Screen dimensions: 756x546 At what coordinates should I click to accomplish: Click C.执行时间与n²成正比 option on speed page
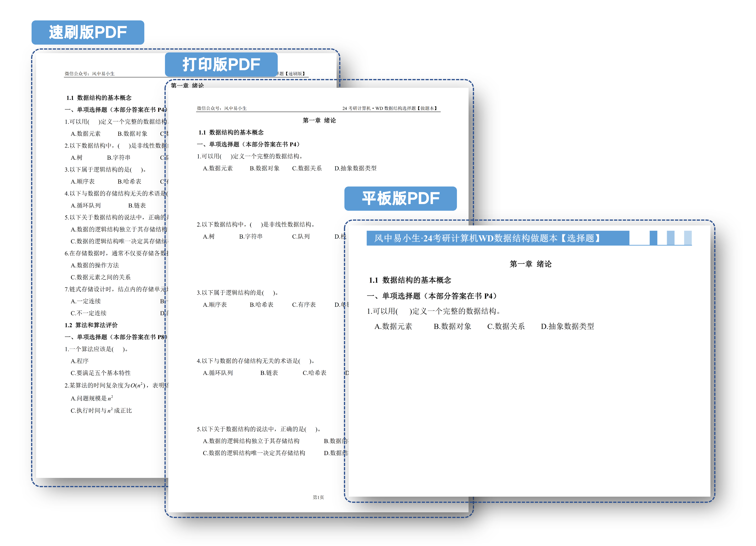[x=101, y=411]
